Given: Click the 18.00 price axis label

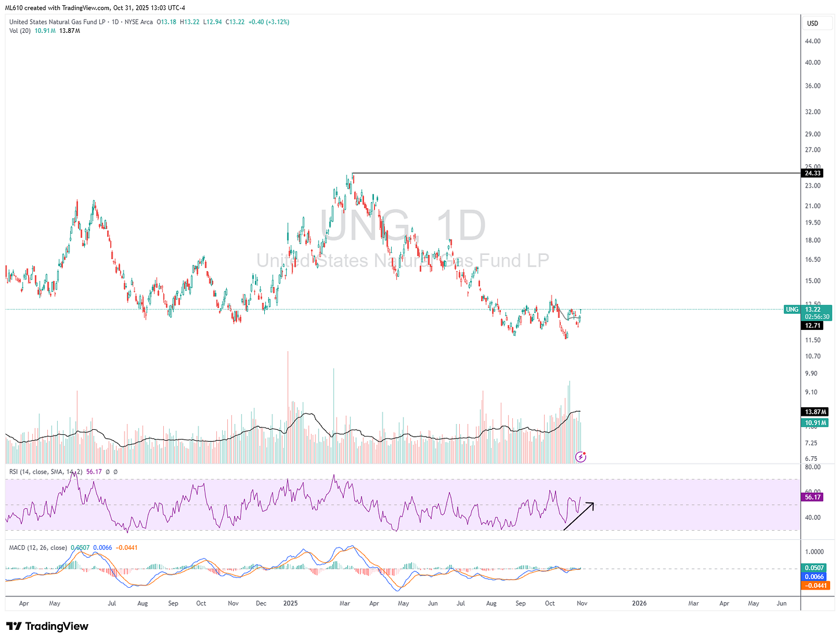Looking at the screenshot, I should click(x=813, y=241).
